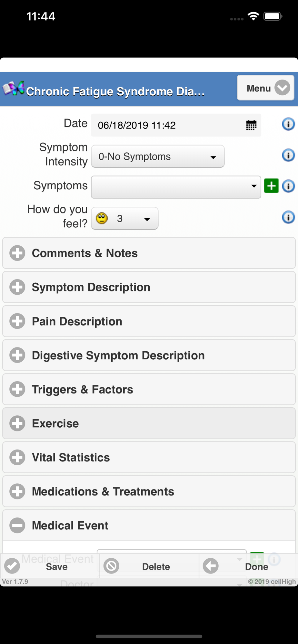This screenshot has width=298, height=644.
Task: Tap the info icon for How do you feel
Action: (288, 217)
